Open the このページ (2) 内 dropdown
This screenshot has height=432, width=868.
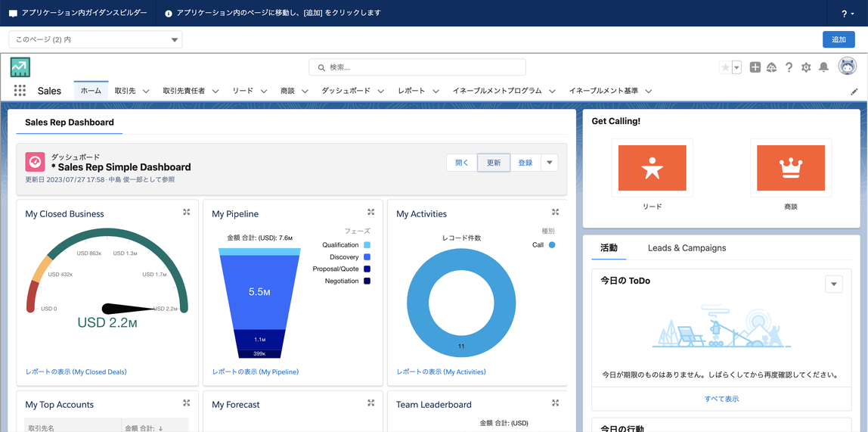tap(95, 40)
